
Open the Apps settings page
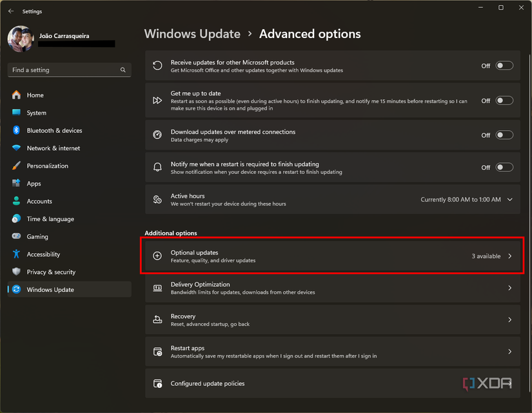(69, 183)
